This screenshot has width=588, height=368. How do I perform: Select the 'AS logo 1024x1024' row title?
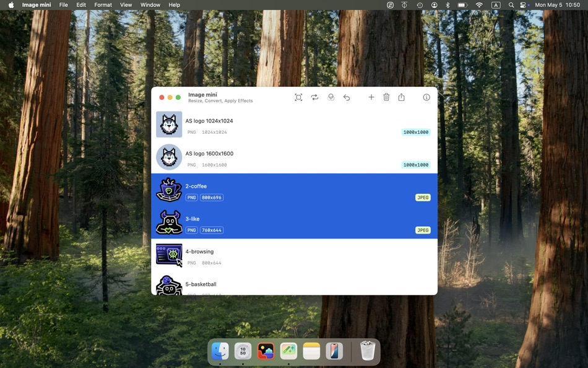click(209, 121)
